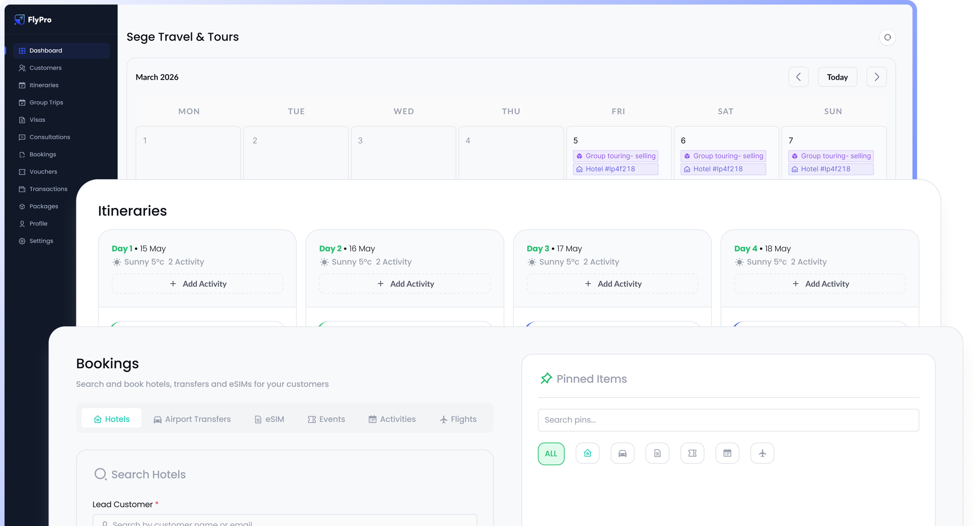Click the Profile sidebar icon

[x=22, y=224]
